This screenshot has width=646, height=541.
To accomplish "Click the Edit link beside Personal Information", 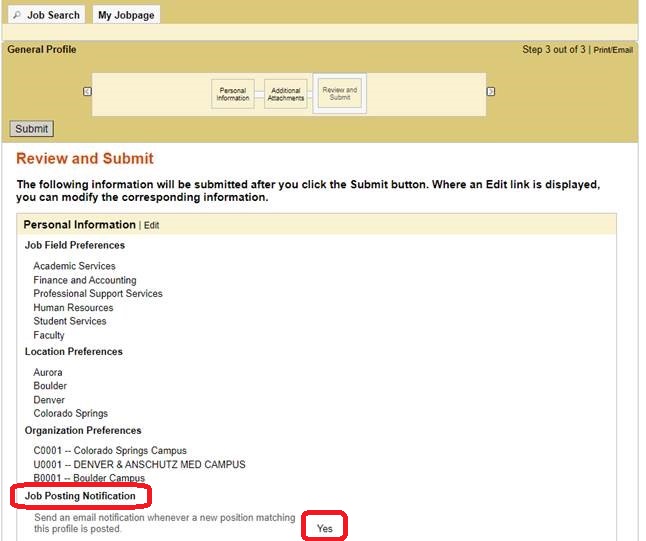I will point(151,225).
